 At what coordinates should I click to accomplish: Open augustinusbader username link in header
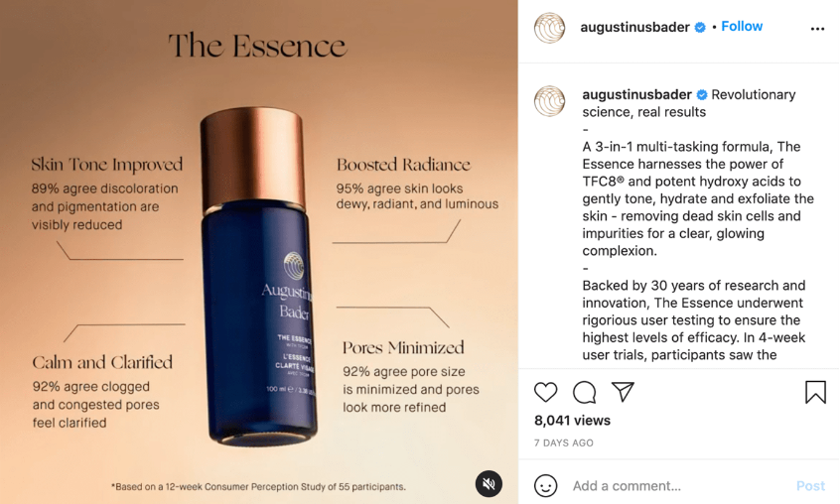[x=634, y=27]
